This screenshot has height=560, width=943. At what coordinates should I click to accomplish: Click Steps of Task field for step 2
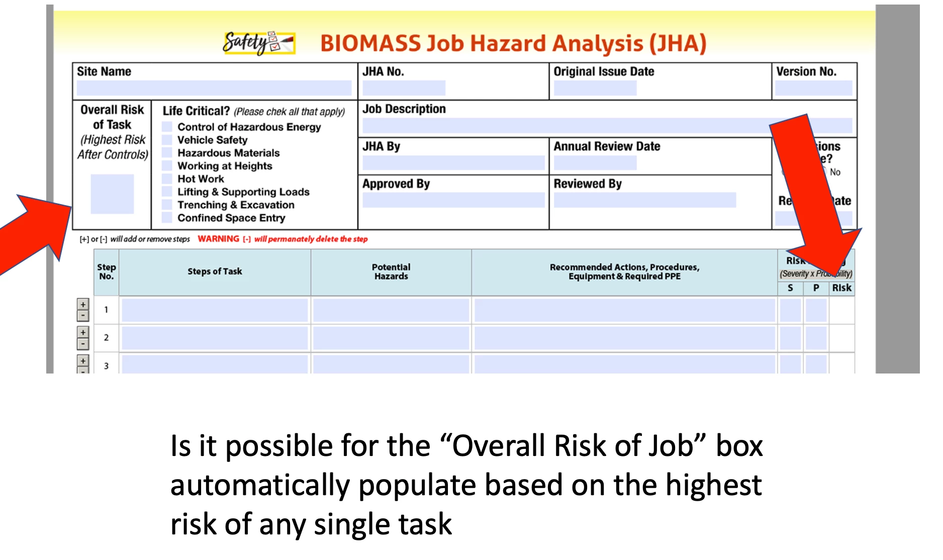pyautogui.click(x=215, y=338)
